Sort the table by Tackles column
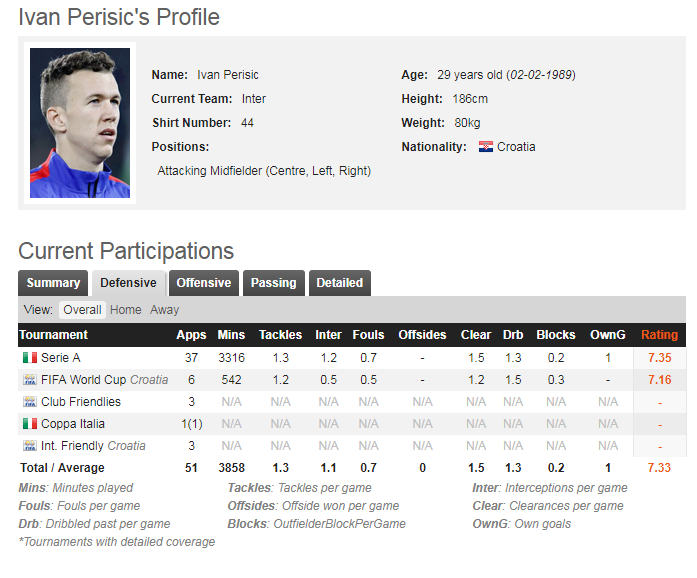The image size is (697, 578). (280, 335)
